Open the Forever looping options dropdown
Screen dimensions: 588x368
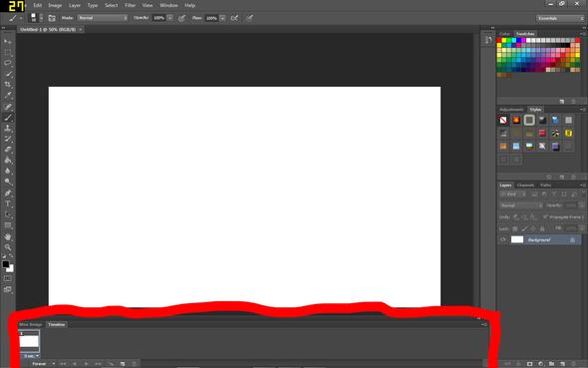coord(43,364)
